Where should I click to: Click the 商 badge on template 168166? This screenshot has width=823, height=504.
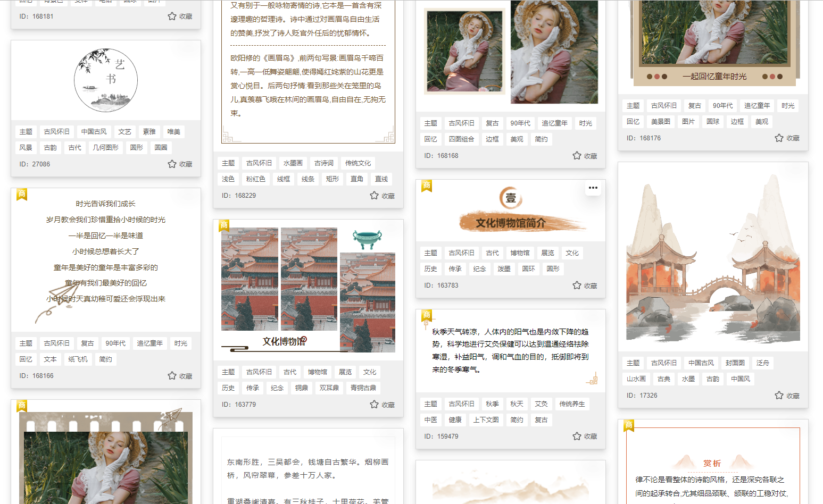(x=21, y=194)
